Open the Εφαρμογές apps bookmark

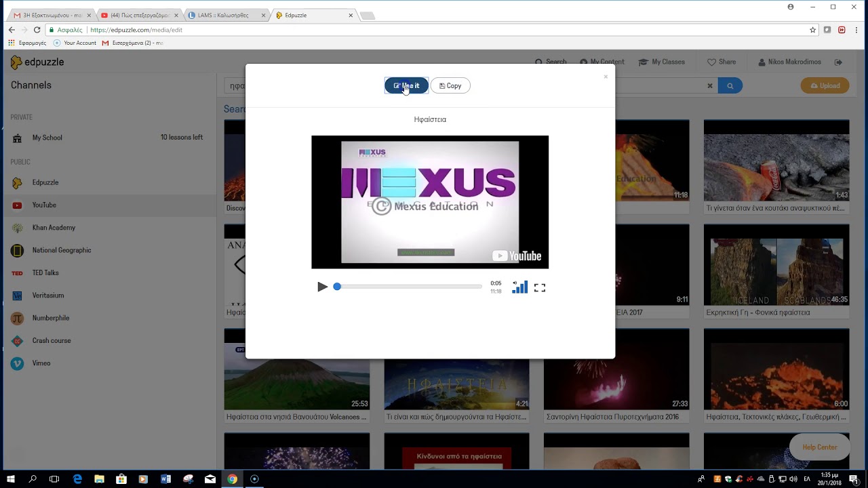[x=27, y=43]
